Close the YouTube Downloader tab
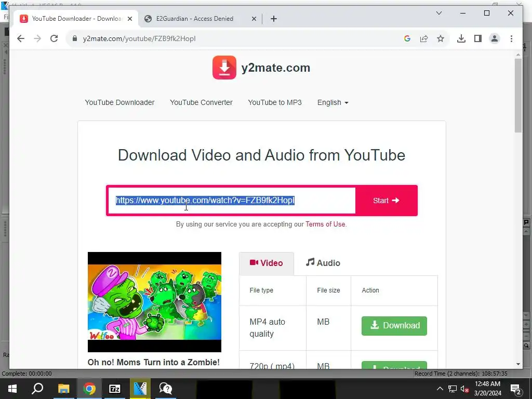 (130, 19)
